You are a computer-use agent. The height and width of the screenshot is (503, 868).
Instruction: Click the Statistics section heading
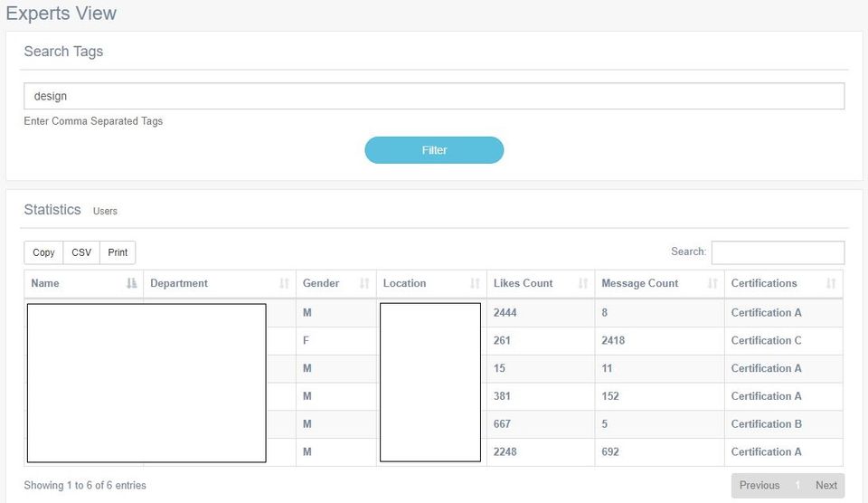pyautogui.click(x=52, y=209)
